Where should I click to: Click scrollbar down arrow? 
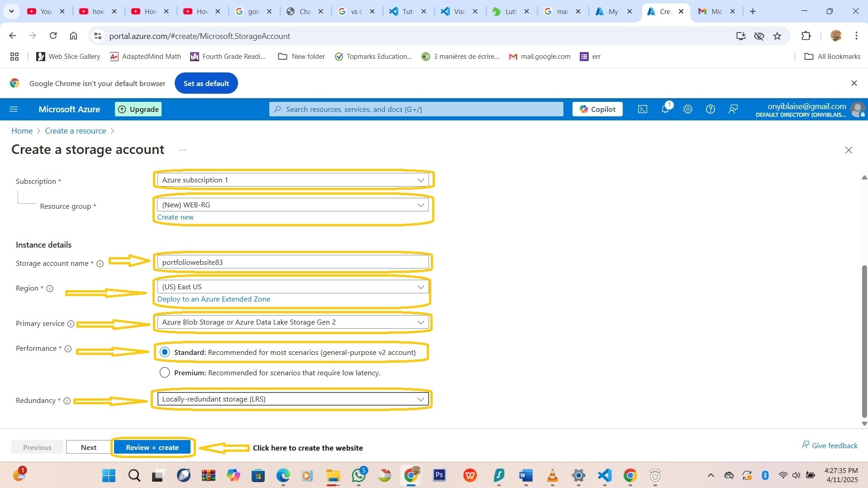point(864,424)
